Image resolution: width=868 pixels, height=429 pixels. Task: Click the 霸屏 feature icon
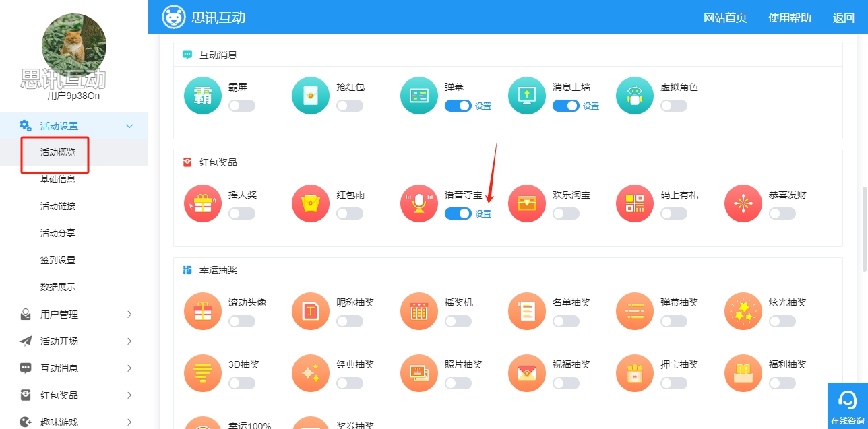coord(203,96)
